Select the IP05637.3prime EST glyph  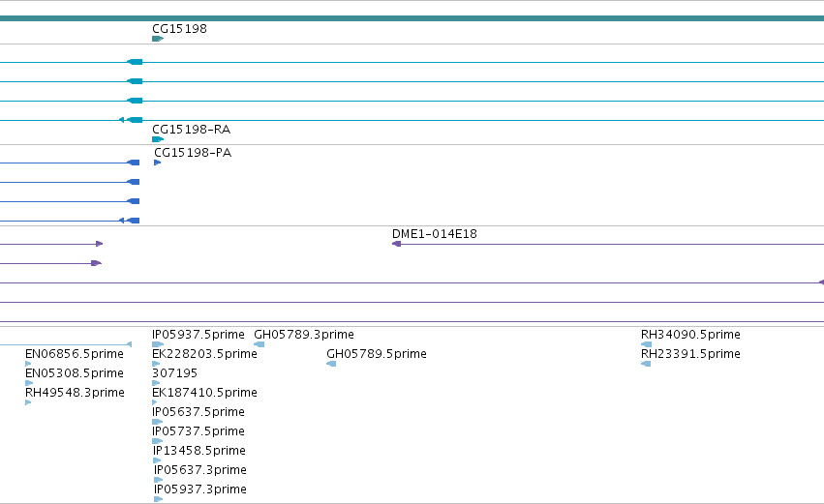point(158,480)
